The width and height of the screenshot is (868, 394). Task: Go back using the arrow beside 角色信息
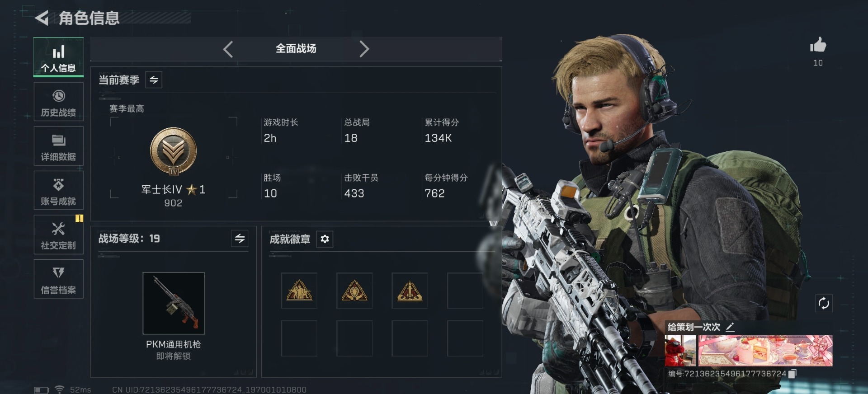click(42, 18)
